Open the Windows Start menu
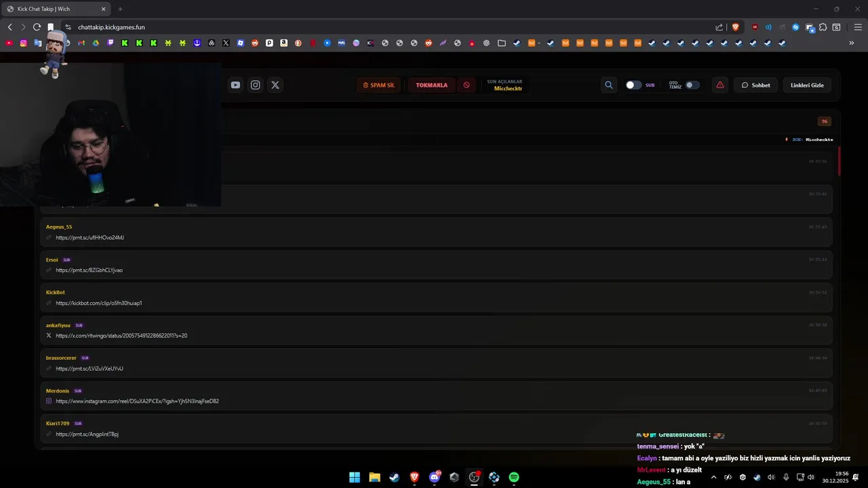Screen dimensions: 868x488 355,477
